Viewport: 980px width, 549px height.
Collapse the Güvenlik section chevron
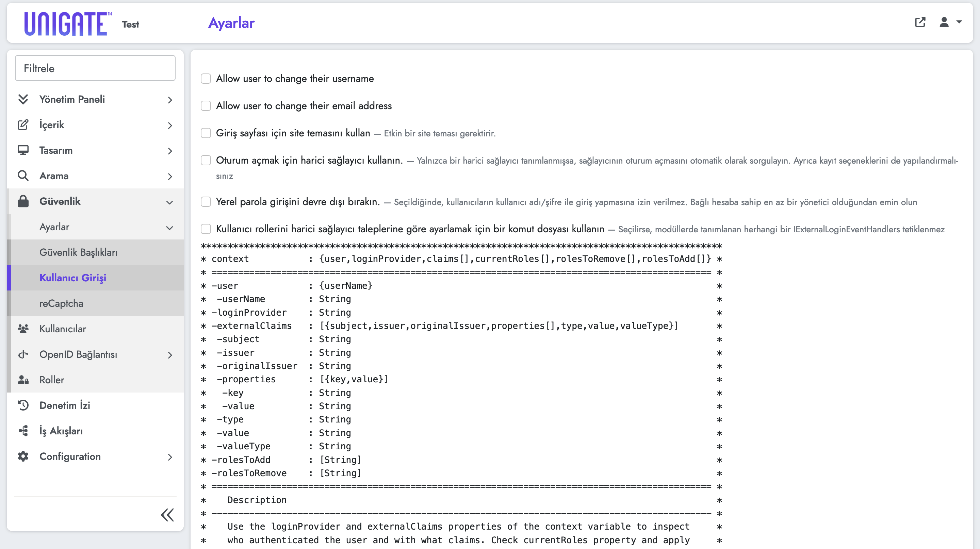pos(170,202)
